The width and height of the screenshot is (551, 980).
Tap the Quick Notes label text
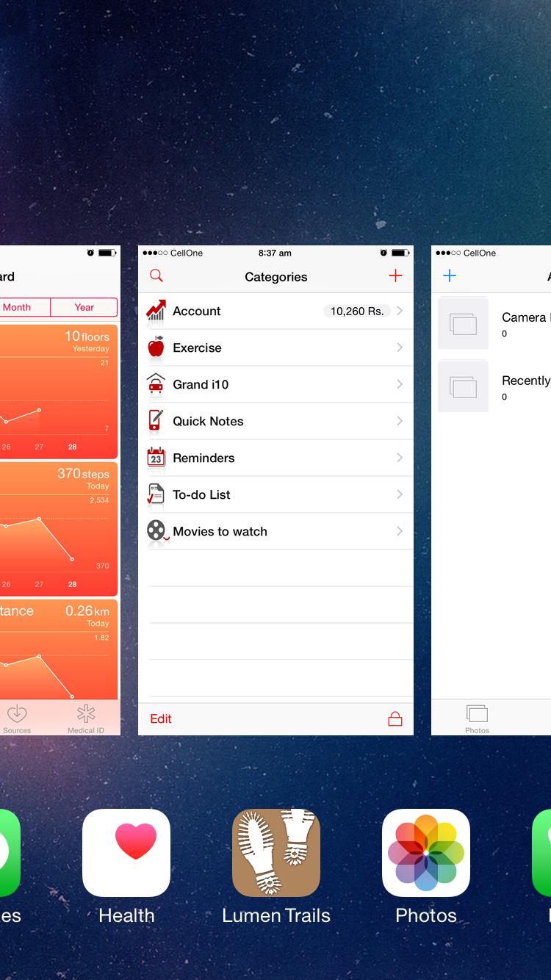[x=208, y=421]
